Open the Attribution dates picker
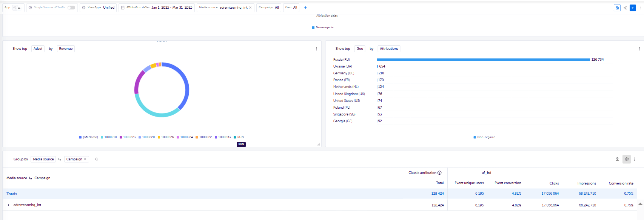The image size is (644, 220). coord(157,8)
